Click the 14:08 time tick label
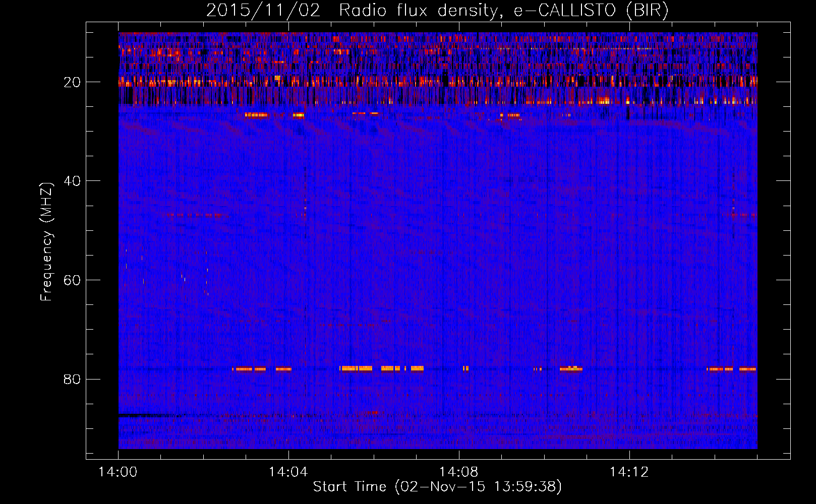The height and width of the screenshot is (504, 816). pyautogui.click(x=459, y=472)
